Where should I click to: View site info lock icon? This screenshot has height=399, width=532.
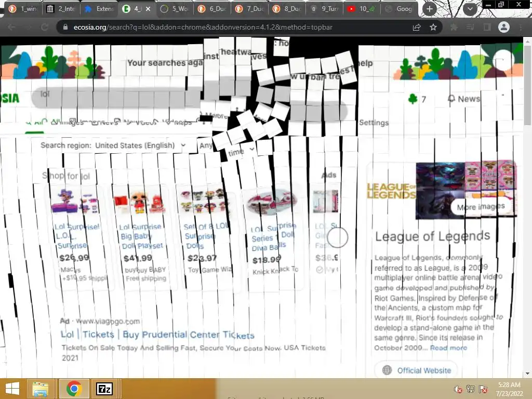click(x=65, y=27)
